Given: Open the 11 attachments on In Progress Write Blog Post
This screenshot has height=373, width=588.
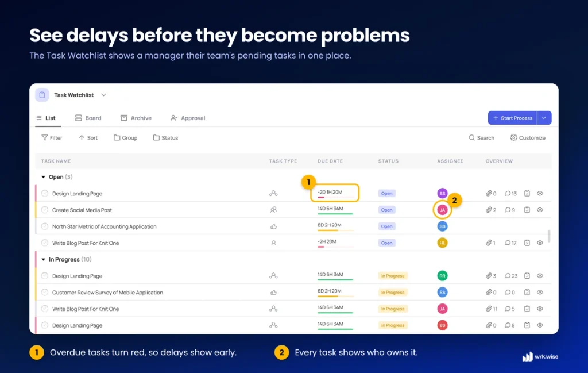Looking at the screenshot, I should (492, 309).
